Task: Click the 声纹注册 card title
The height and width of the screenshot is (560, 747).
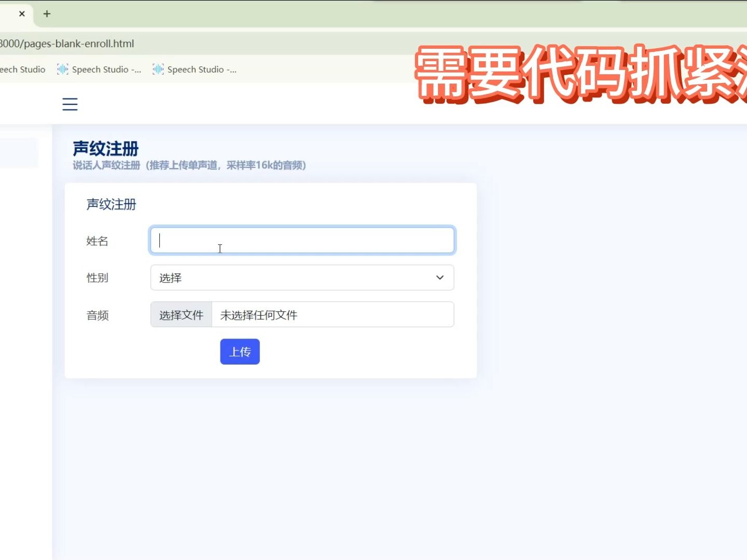Action: (x=112, y=204)
